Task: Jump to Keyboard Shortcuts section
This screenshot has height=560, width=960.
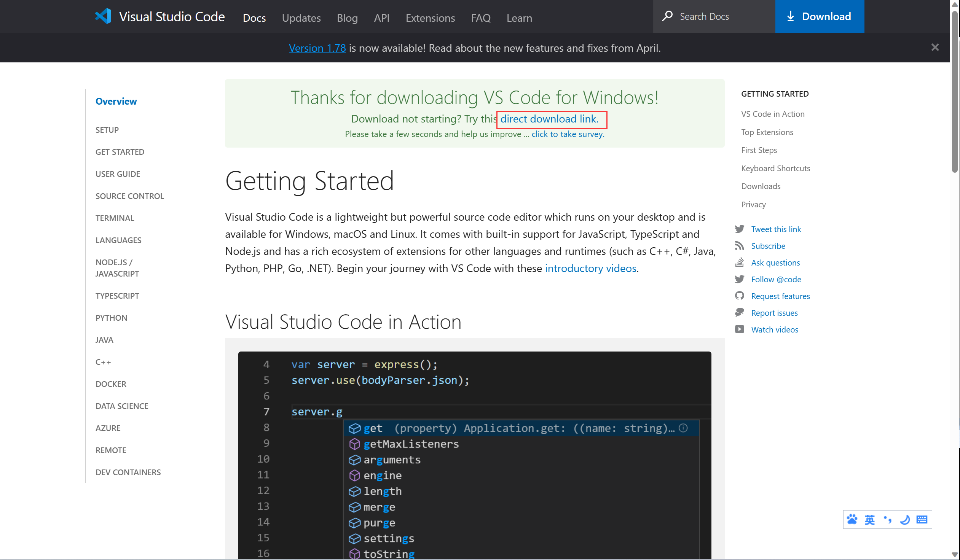Action: [x=775, y=168]
